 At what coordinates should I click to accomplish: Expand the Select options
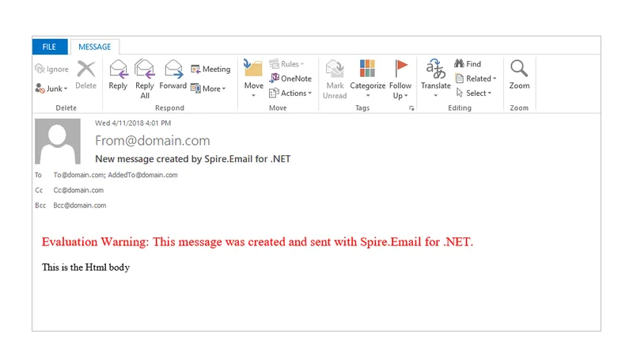pos(474,93)
